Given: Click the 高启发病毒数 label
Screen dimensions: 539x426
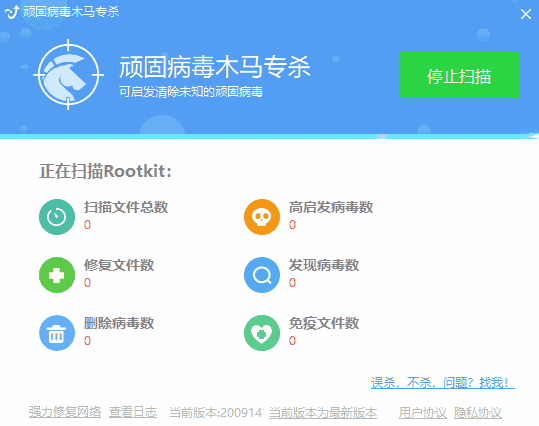Looking at the screenshot, I should [331, 207].
